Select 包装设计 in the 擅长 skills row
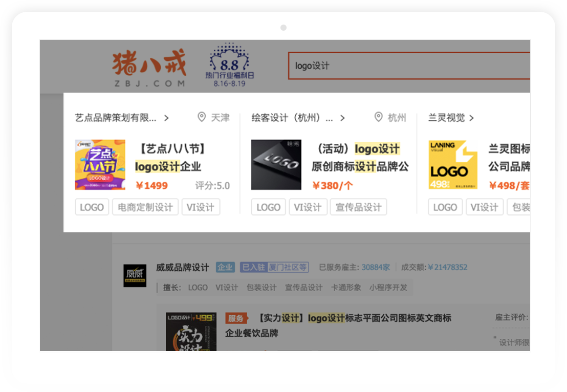Screen dimensions: 567x392 click(x=261, y=288)
